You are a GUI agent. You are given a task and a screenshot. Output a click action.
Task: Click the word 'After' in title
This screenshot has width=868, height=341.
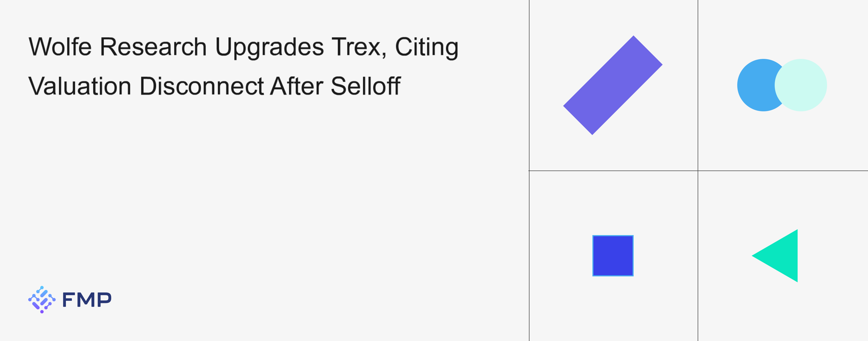tap(296, 86)
